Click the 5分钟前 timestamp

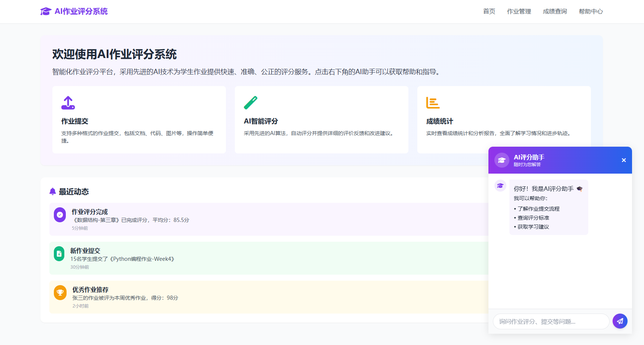click(x=80, y=228)
